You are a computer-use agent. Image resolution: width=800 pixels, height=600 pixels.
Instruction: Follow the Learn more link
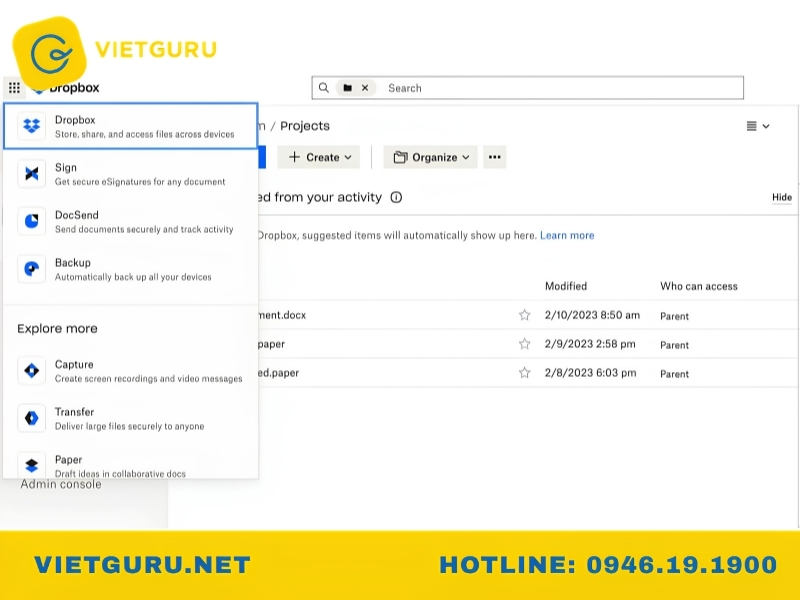pos(567,236)
